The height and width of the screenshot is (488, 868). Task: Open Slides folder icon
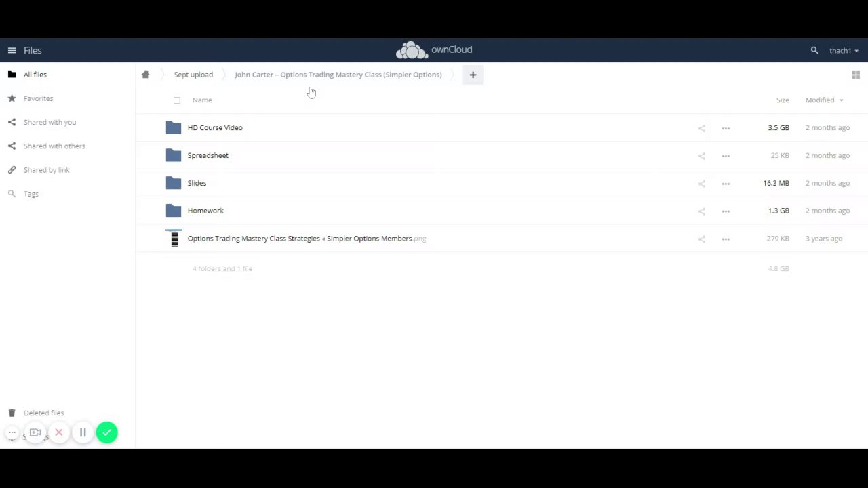pyautogui.click(x=174, y=183)
